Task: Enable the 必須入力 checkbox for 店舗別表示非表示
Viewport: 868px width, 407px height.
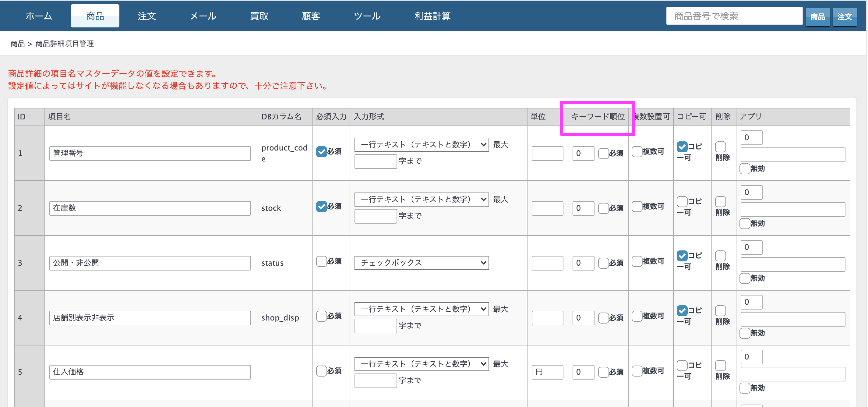Action: [321, 316]
